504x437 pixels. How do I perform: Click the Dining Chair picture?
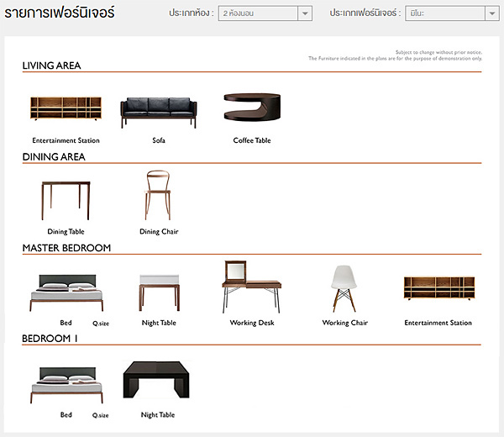(x=159, y=196)
